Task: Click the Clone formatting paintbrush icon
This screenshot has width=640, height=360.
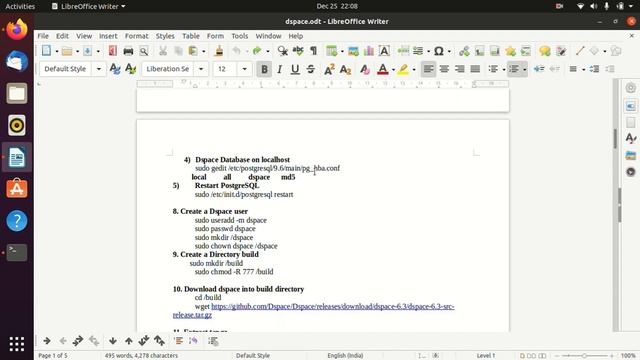Action: [x=219, y=51]
